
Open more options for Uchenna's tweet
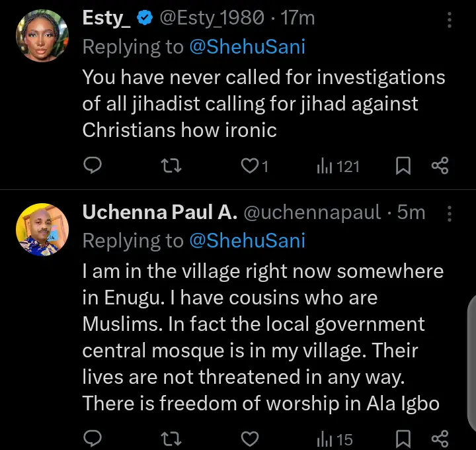[x=450, y=212]
